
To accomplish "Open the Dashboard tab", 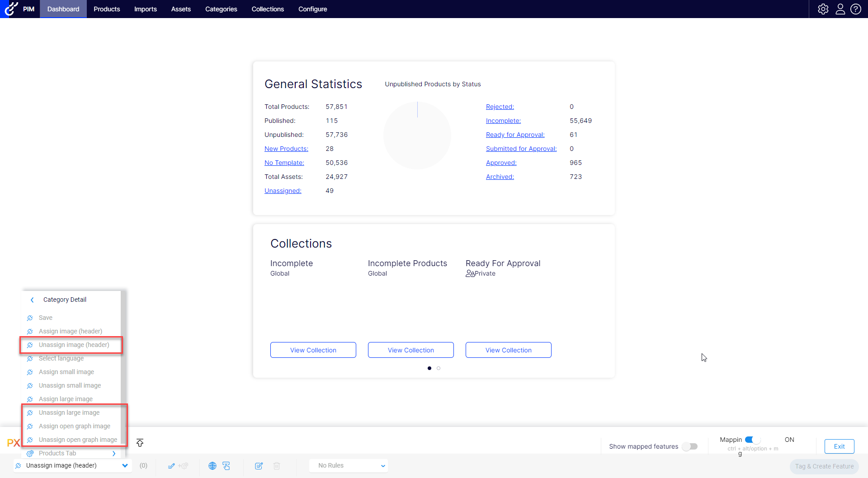I will point(63,9).
